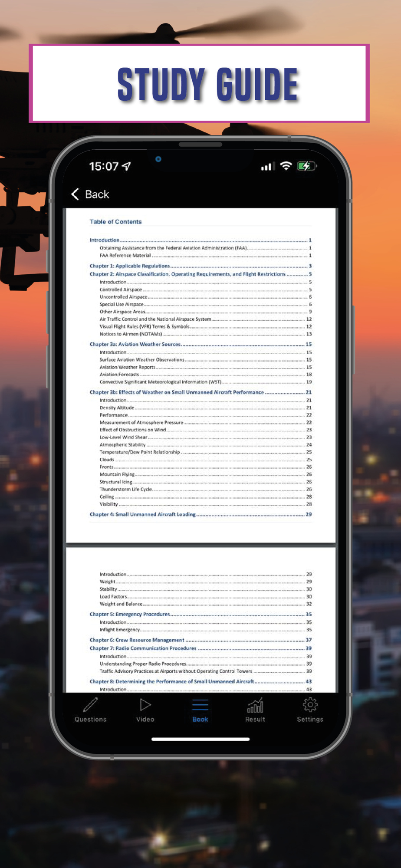The image size is (401, 868).
Task: Select 'Surface Aviation Weather Observations' row
Action: (206, 360)
